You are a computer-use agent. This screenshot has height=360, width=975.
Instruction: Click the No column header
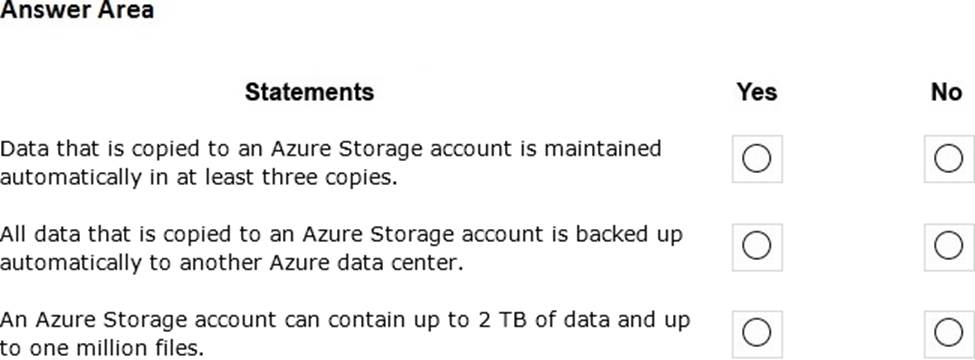[x=946, y=92]
